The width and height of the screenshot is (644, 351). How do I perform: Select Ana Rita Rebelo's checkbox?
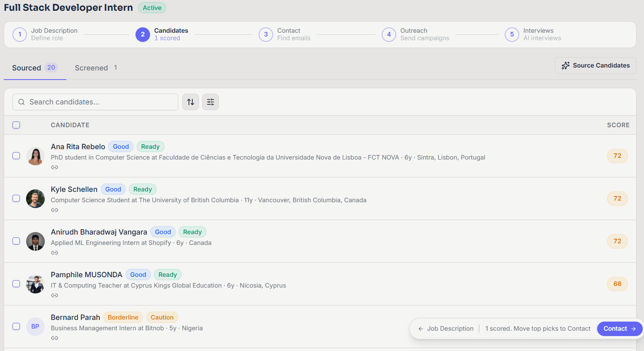16,156
